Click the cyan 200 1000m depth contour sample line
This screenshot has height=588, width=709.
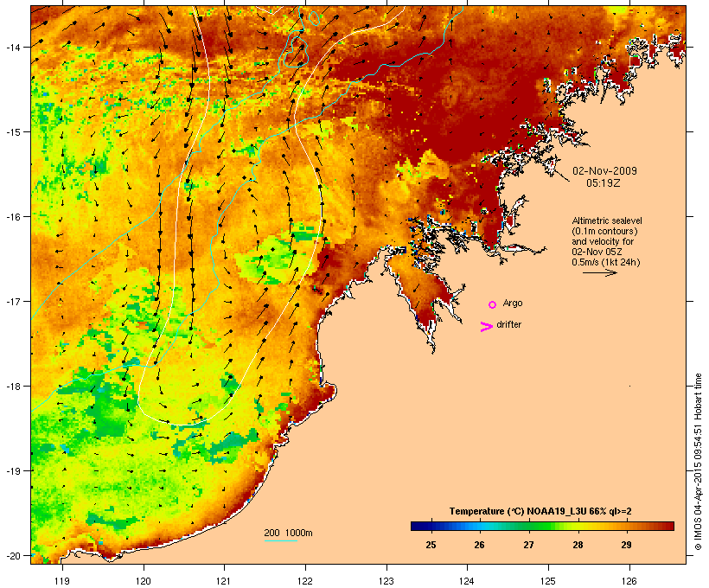pyautogui.click(x=280, y=540)
